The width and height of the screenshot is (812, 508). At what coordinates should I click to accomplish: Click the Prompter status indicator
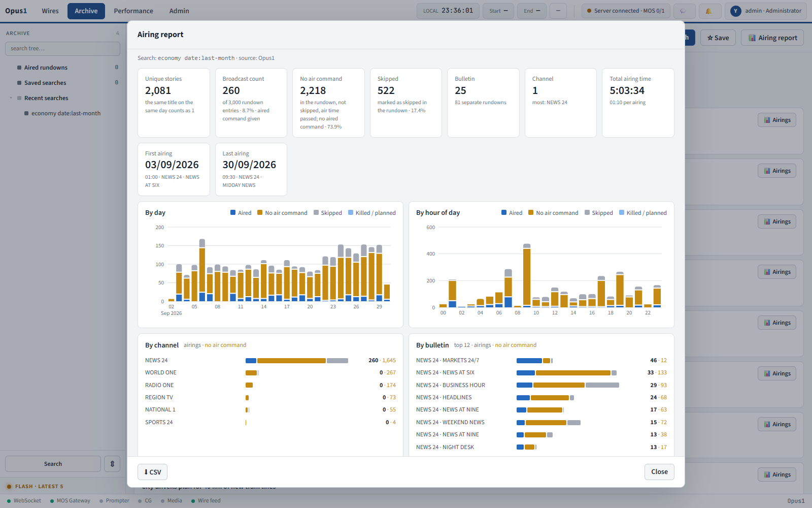114,501
